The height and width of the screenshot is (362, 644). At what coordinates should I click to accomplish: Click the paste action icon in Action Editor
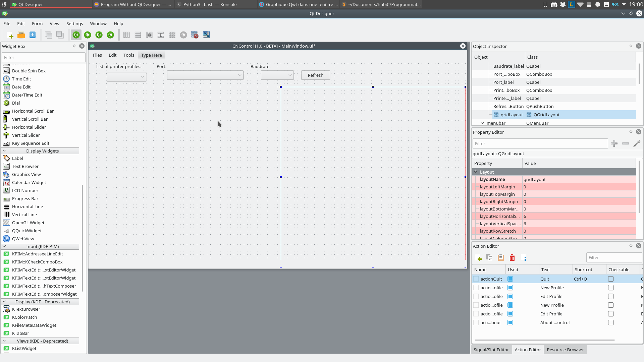(501, 257)
